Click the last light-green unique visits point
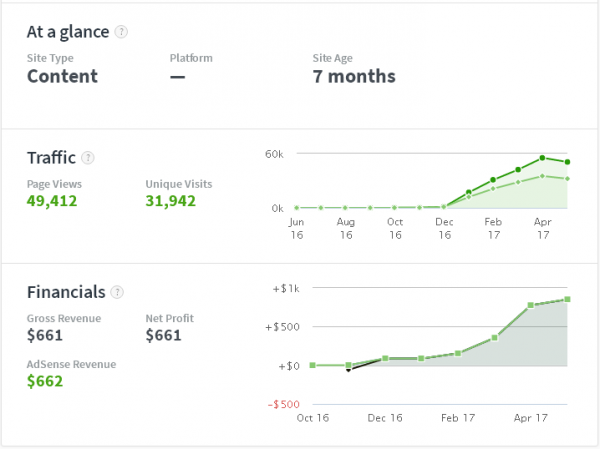This screenshot has width=600, height=449. [567, 179]
